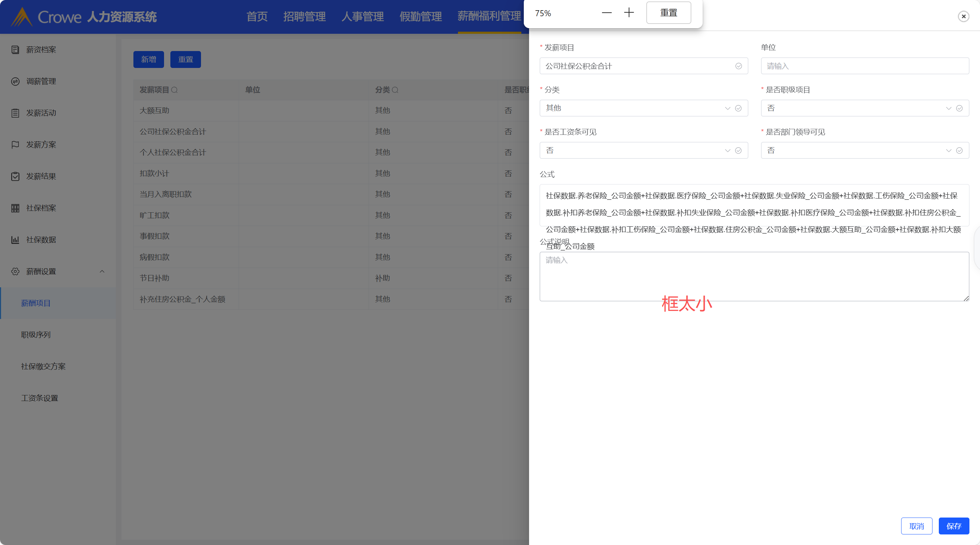This screenshot has height=545, width=980.
Task: Click the 发薪结果 clipboard-check icon
Action: click(15, 177)
